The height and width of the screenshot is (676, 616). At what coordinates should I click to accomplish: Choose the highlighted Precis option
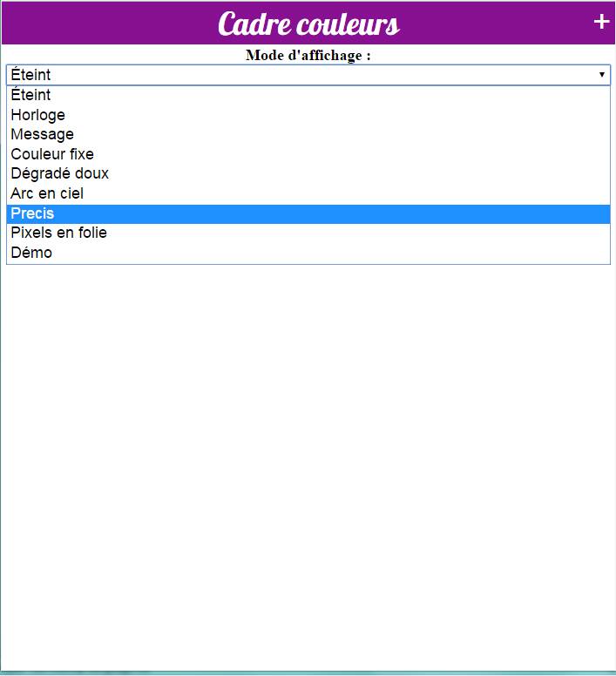pos(308,213)
